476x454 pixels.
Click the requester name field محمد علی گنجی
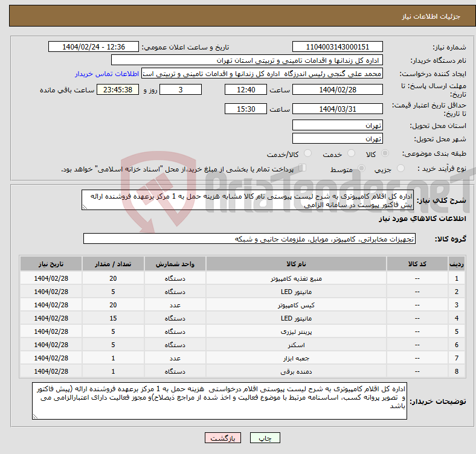[x=262, y=74]
